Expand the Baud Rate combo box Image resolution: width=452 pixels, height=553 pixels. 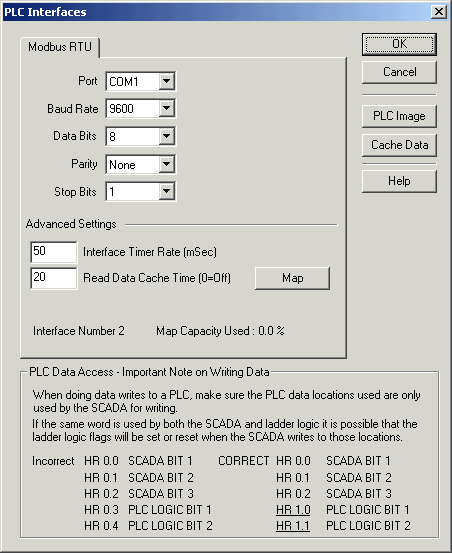166,108
